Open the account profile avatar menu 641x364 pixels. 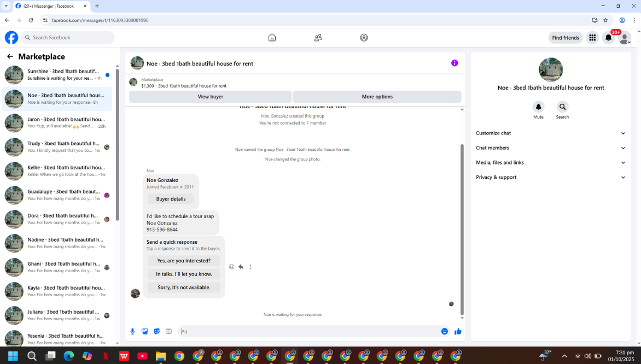(x=624, y=38)
